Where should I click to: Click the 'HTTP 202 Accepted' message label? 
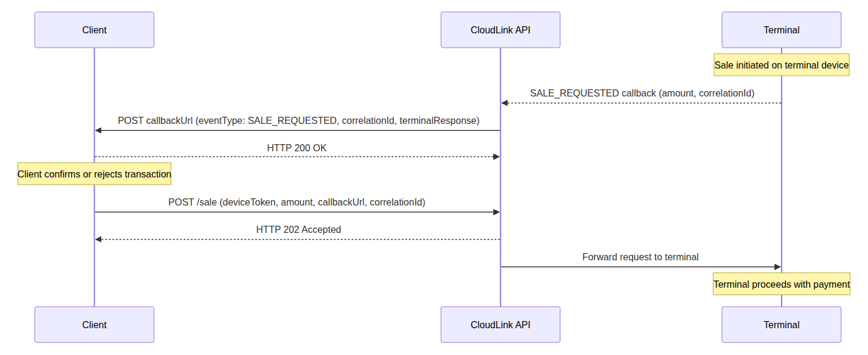coord(298,229)
